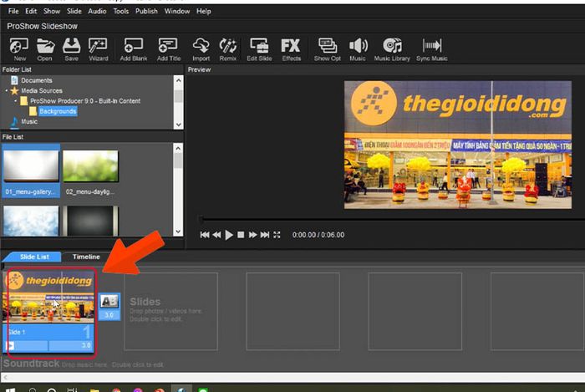Select the 02_menu-daylig thumbnail
This screenshot has width=585, height=392.
(x=90, y=172)
